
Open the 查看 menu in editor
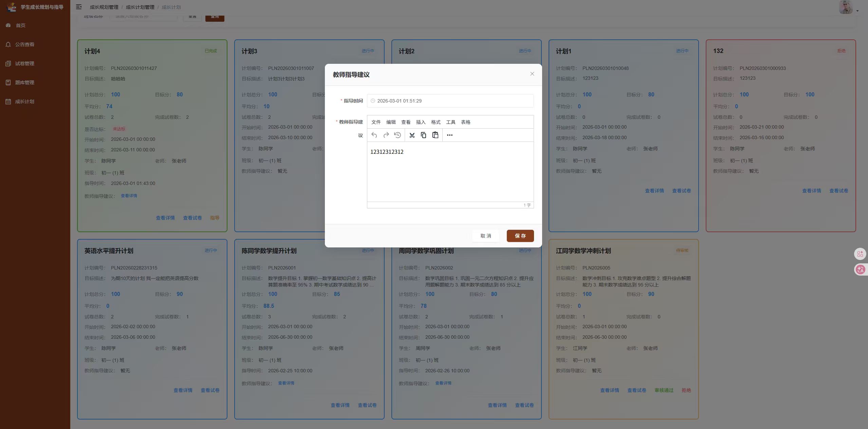pos(406,122)
